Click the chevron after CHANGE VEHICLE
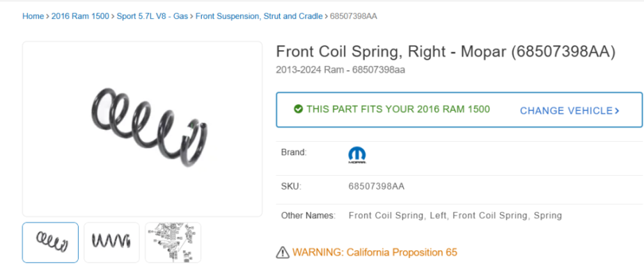 tap(616, 111)
